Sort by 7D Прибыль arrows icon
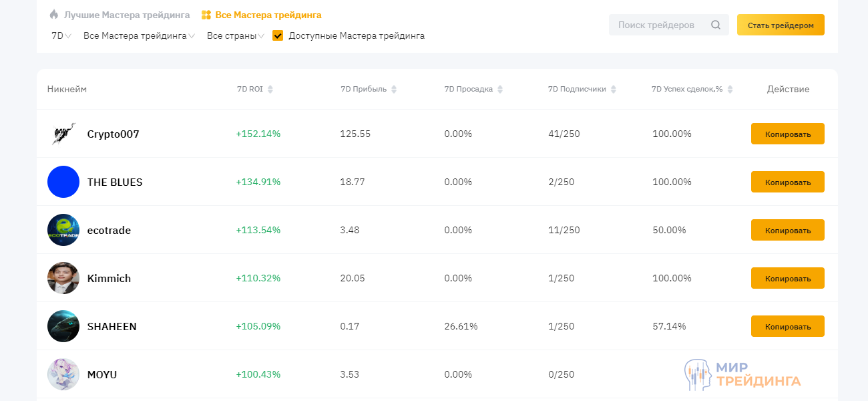868x401 pixels. (394, 90)
